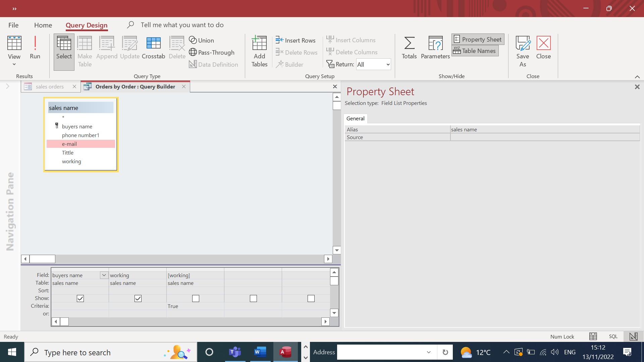Expand the buyers name field dropdown
The width and height of the screenshot is (644, 362).
(x=104, y=275)
